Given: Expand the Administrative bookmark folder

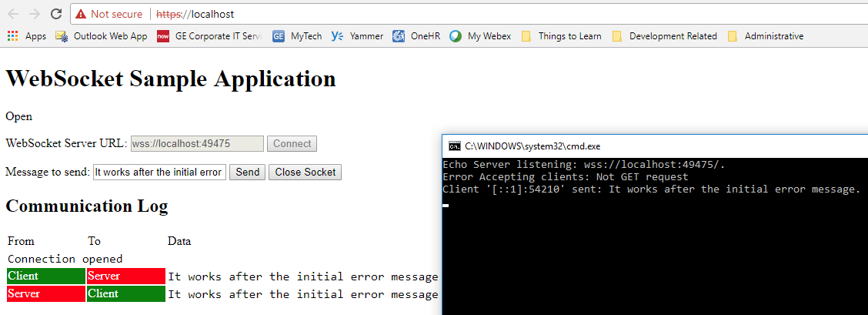Looking at the screenshot, I should click(x=765, y=36).
